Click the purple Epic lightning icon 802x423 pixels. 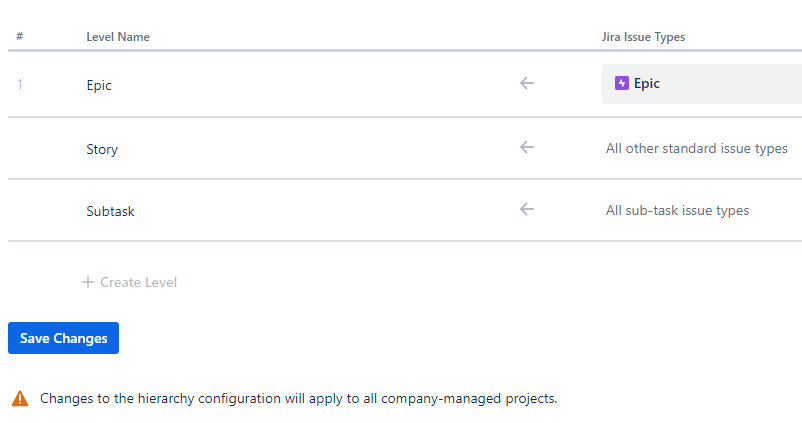622,84
